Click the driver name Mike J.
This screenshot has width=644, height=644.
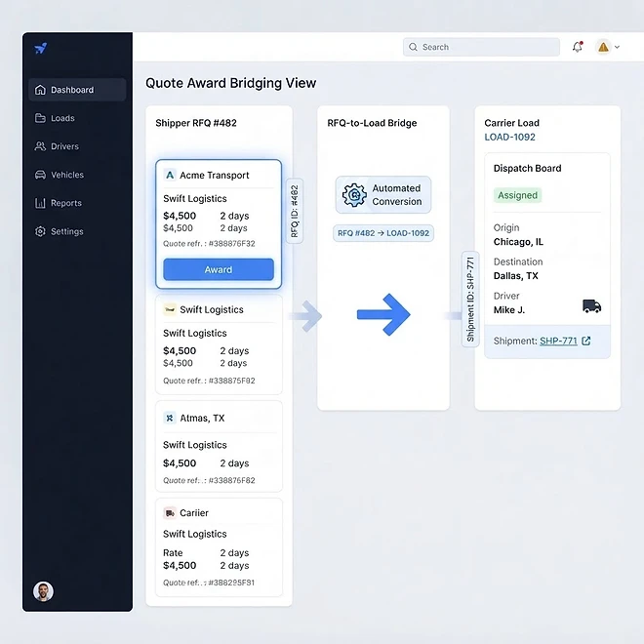tap(509, 310)
